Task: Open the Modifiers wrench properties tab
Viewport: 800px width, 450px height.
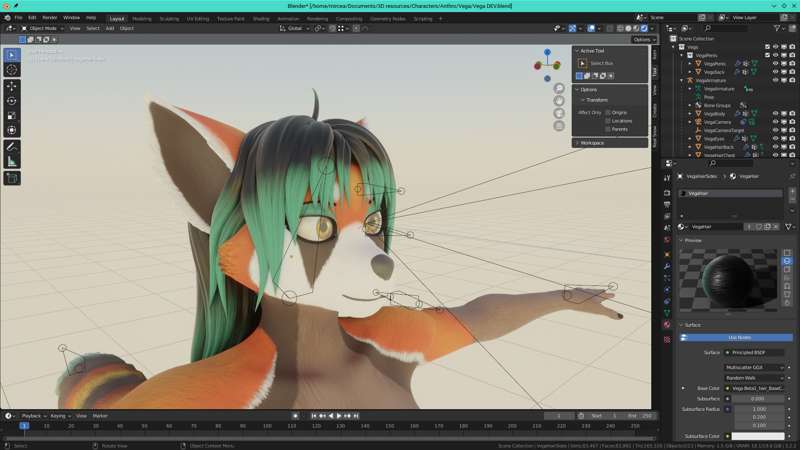Action: 667,267
